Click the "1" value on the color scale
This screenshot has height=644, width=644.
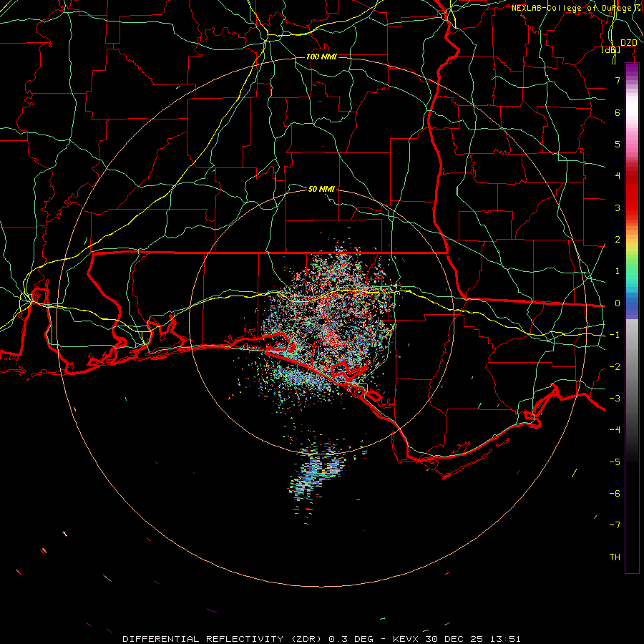618,271
